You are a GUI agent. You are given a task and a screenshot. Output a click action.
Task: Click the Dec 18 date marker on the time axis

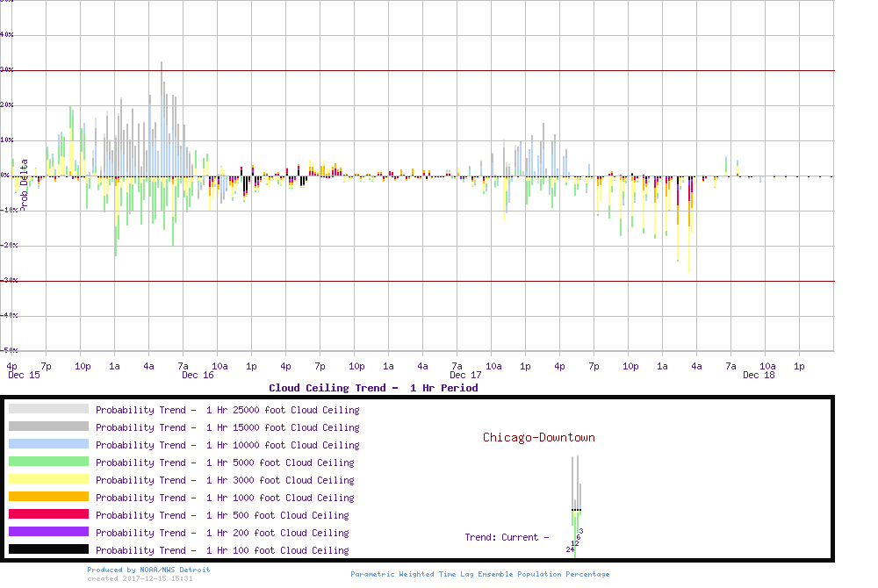pyautogui.click(x=759, y=376)
